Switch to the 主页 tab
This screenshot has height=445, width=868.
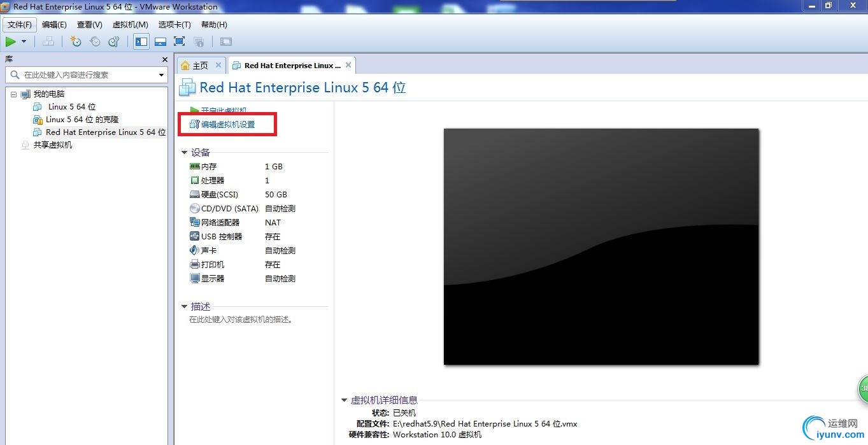click(x=200, y=66)
